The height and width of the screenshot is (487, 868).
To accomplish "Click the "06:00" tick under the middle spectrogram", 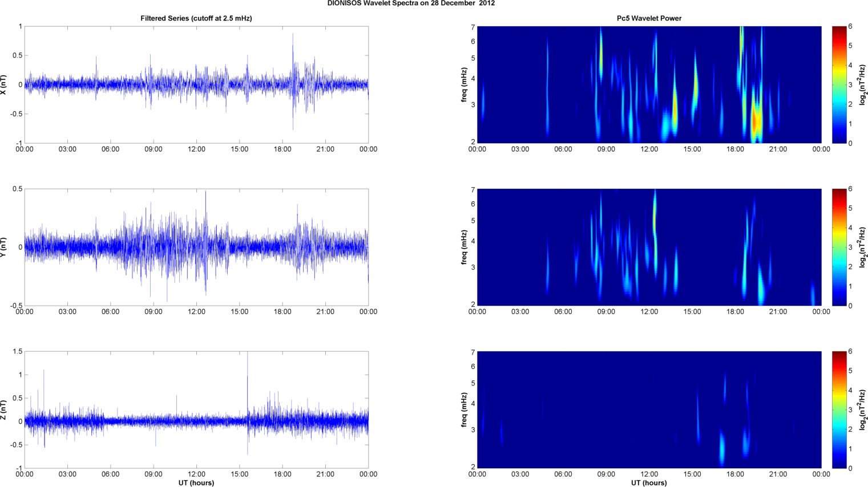I will [x=563, y=312].
